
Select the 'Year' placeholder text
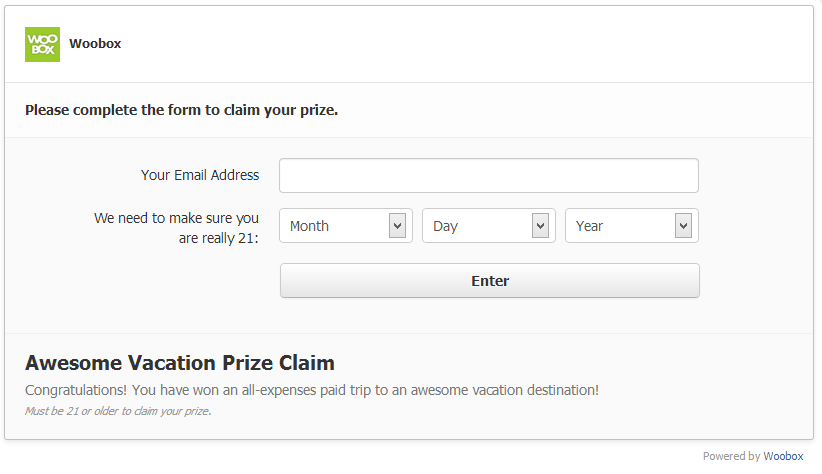tap(589, 226)
